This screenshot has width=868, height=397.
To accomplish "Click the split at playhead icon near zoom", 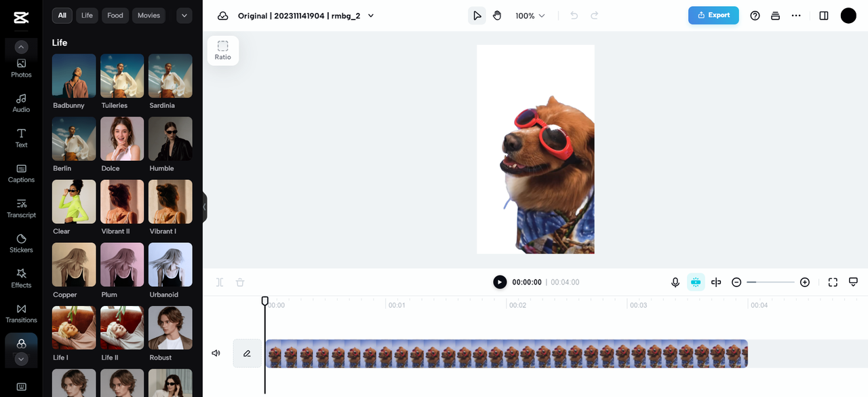I will 716,282.
